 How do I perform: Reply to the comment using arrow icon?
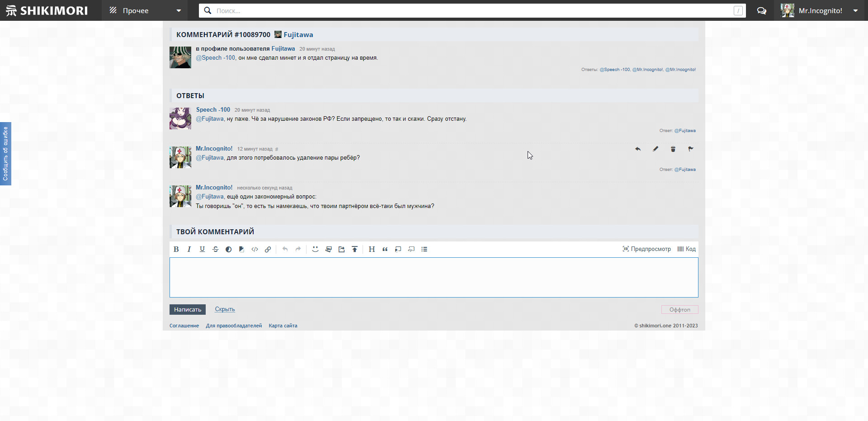[637, 149]
